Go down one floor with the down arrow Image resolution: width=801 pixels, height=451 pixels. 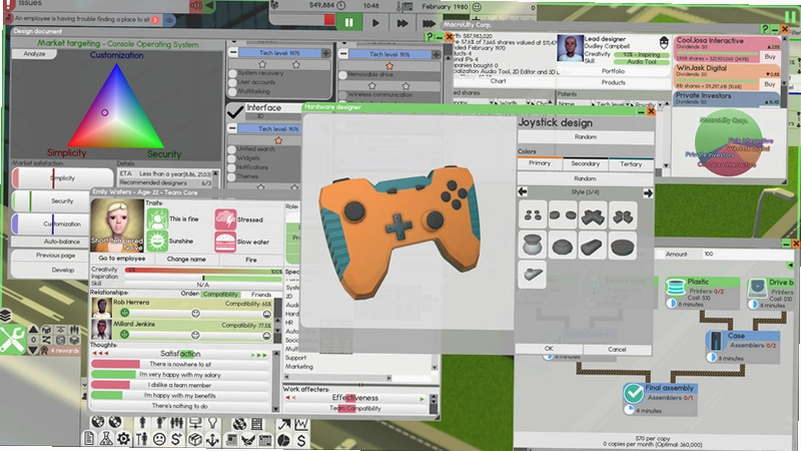[33, 350]
